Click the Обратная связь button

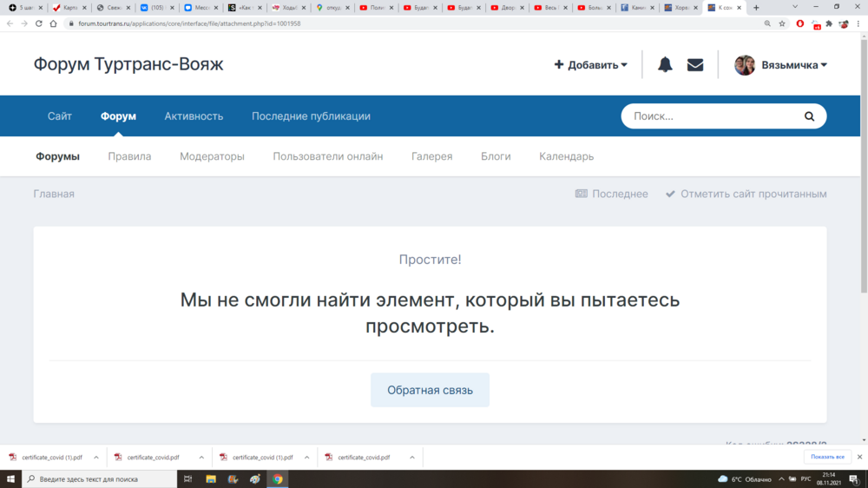pos(430,390)
